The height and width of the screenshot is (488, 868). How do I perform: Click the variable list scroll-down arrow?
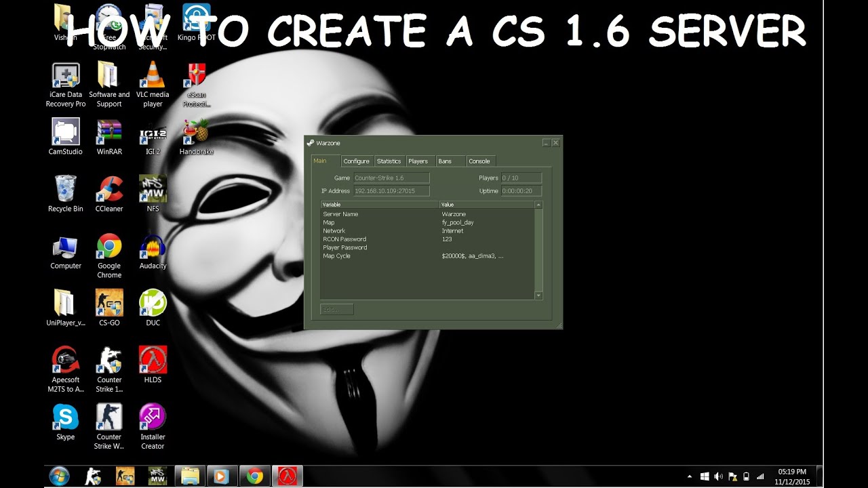tap(538, 296)
